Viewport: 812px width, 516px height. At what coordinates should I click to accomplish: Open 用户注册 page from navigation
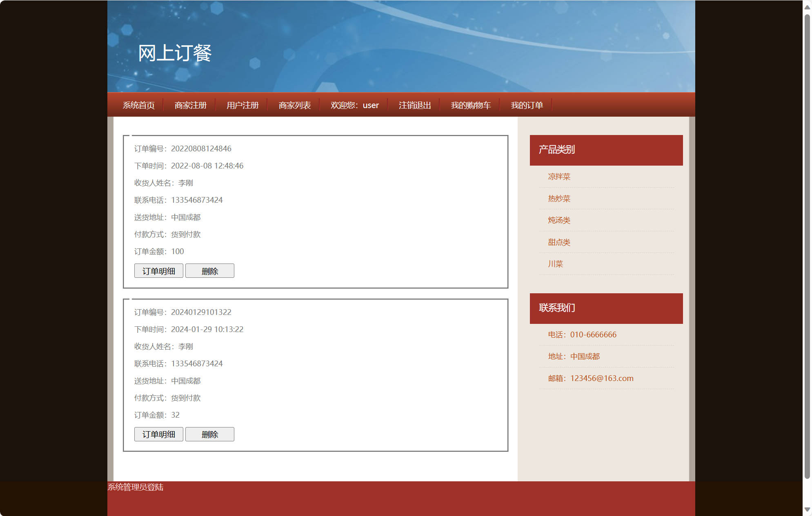(242, 105)
